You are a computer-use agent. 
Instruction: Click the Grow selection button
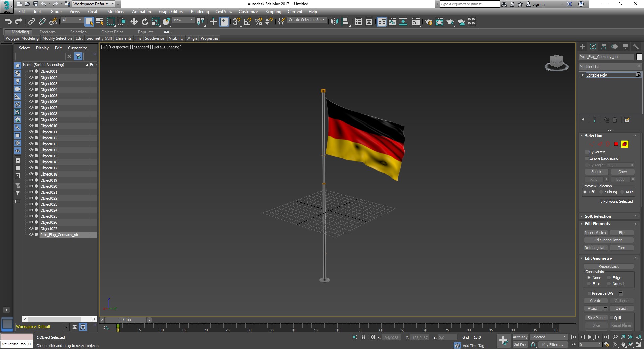(622, 172)
